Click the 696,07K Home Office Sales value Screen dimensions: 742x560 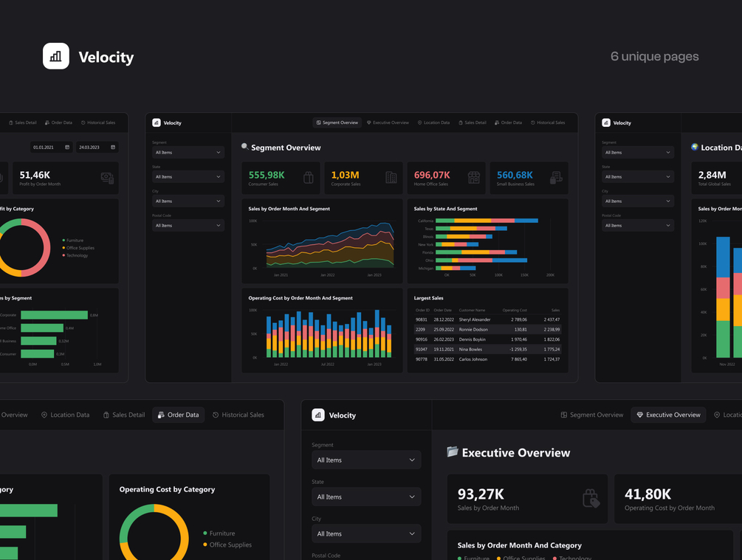pyautogui.click(x=432, y=175)
